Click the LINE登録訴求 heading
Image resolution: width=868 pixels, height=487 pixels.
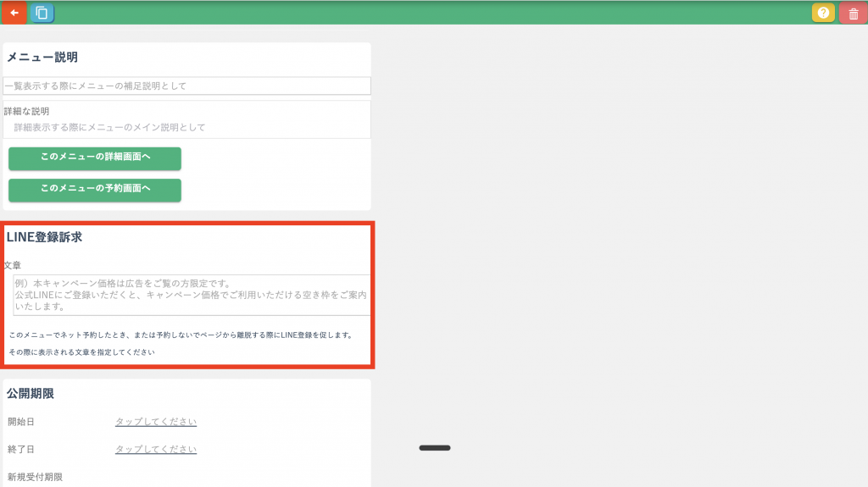(x=44, y=237)
